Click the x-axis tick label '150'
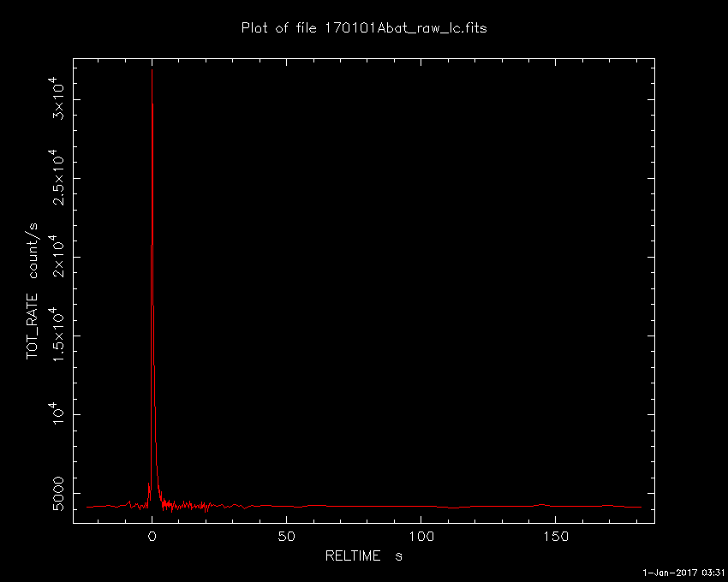The image size is (728, 582). (x=555, y=536)
